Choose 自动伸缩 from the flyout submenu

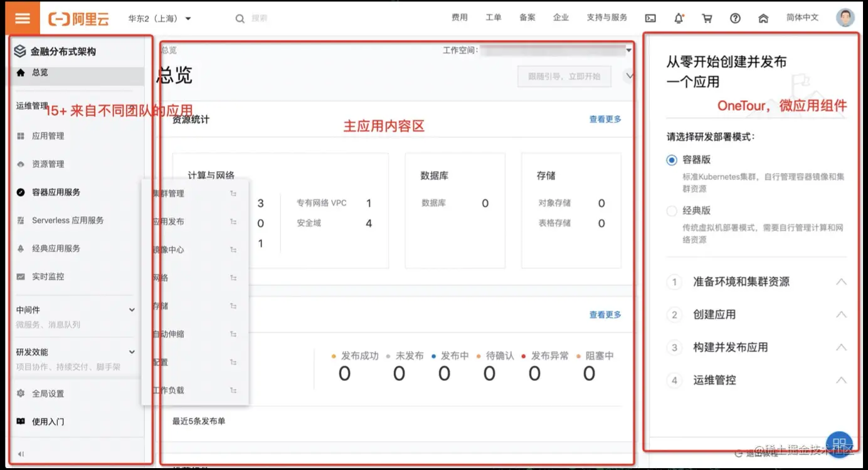[168, 335]
